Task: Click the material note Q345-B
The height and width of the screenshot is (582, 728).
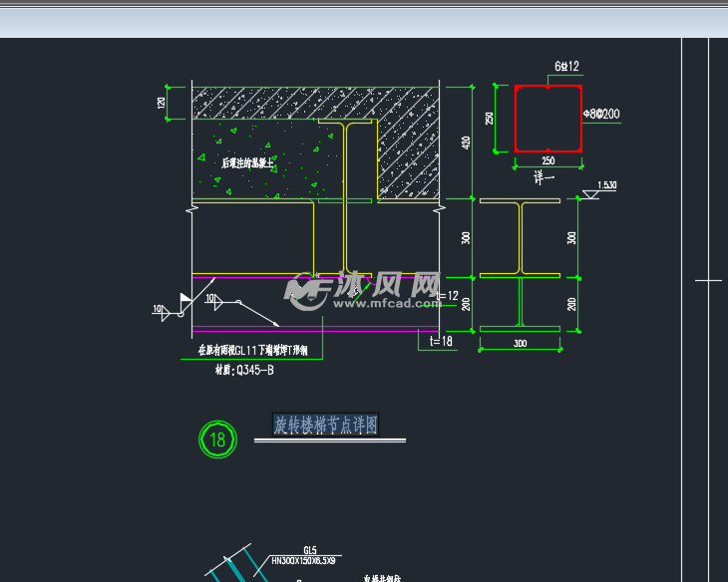Action: tap(244, 370)
